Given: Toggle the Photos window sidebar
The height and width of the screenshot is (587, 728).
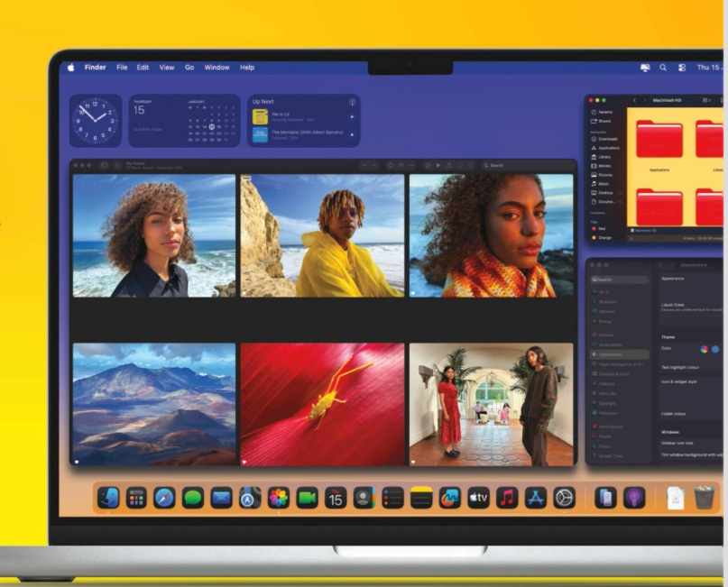Looking at the screenshot, I should pyautogui.click(x=105, y=165).
